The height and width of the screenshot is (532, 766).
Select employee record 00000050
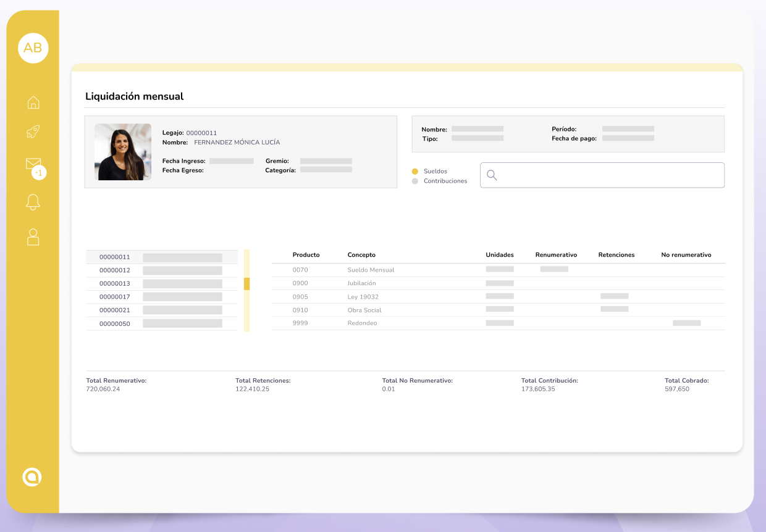click(115, 323)
